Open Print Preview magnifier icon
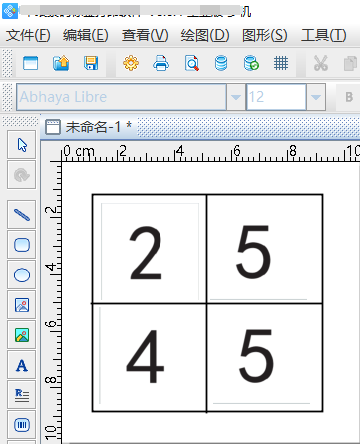 click(x=192, y=63)
